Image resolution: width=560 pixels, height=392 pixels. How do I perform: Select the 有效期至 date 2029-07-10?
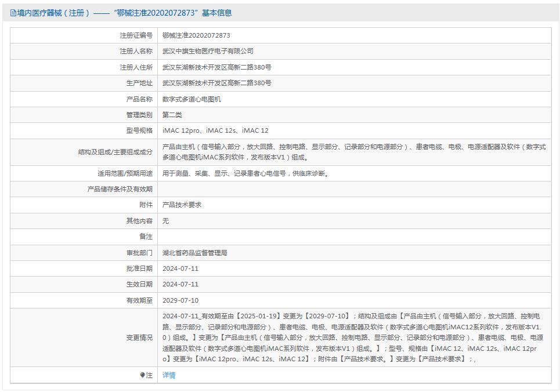(181, 300)
